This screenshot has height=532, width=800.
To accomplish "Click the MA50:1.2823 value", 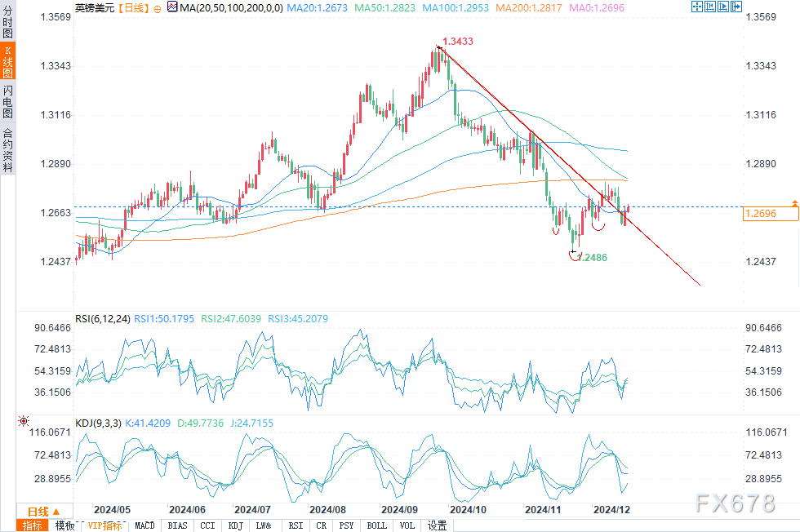I will click(384, 7).
